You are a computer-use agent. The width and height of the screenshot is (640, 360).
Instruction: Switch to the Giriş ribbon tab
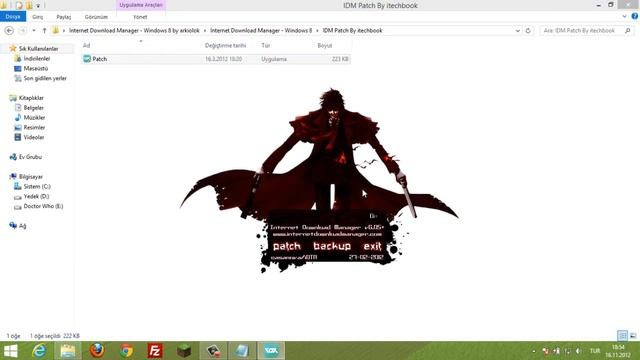(x=38, y=17)
